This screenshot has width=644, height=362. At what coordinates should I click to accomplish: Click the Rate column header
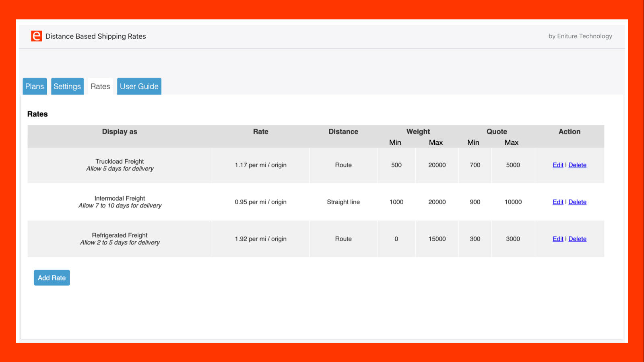260,132
